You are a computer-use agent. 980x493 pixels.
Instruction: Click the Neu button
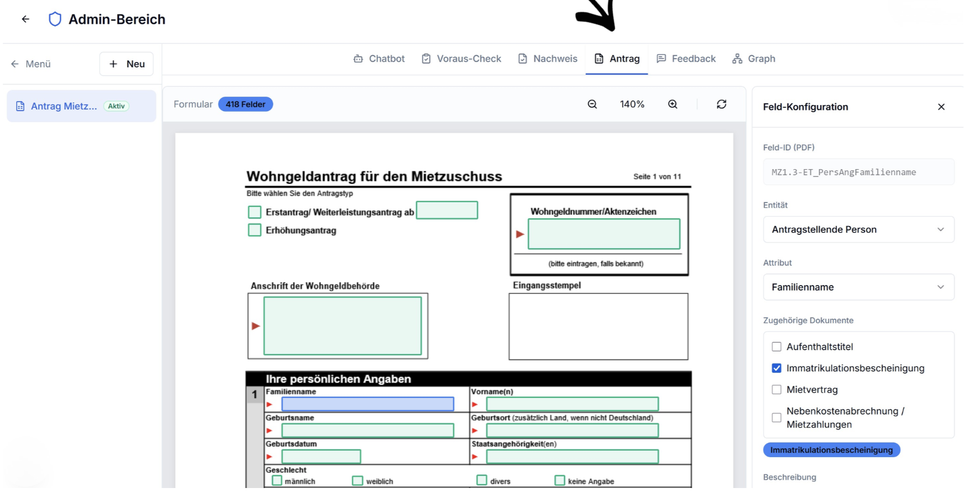click(127, 64)
